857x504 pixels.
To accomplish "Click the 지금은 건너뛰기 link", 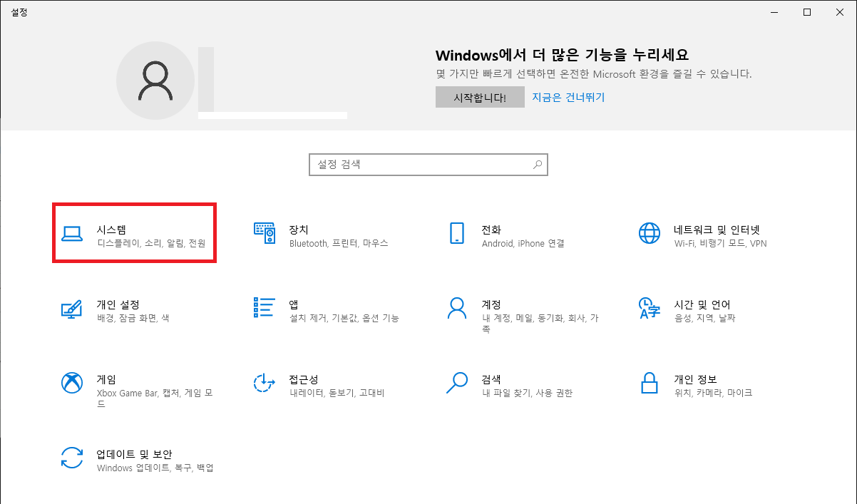I will [568, 97].
